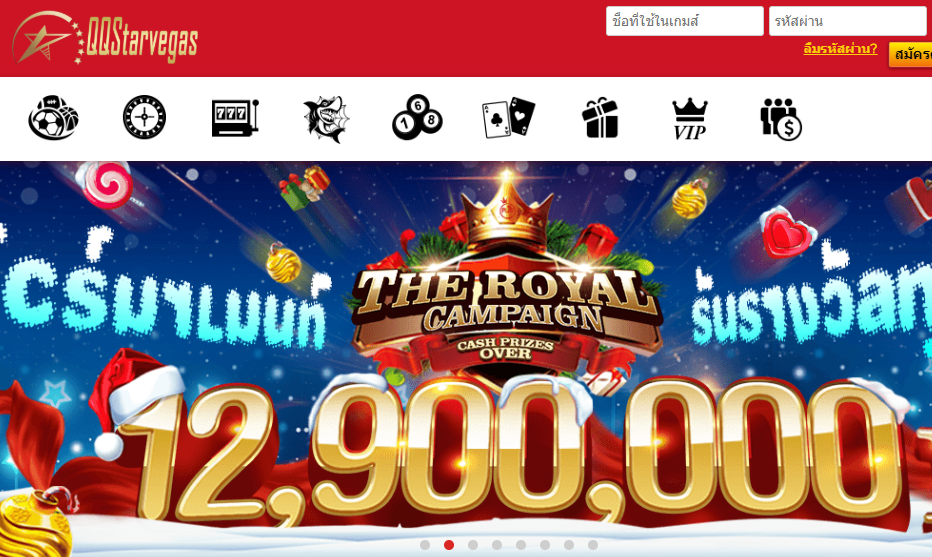Click the QQStarvegas logo
The image size is (932, 557).
[x=105, y=39]
